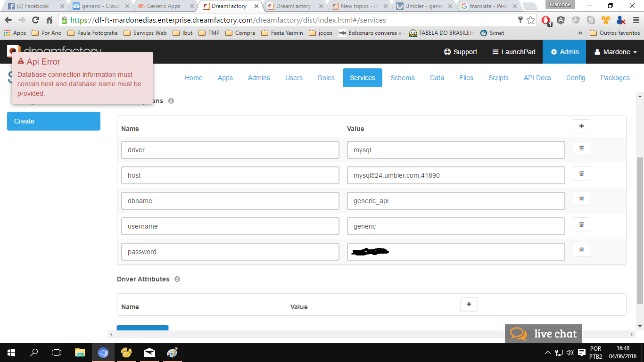Add a new connection option row
Image resolution: width=644 pixels, height=362 pixels.
[x=581, y=126]
